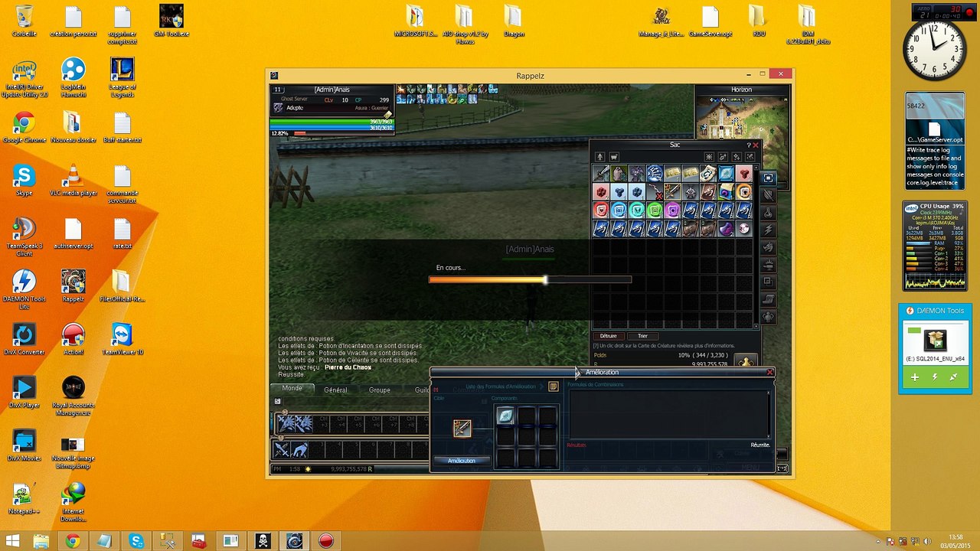Image resolution: width=980 pixels, height=551 pixels.
Task: Click the Windows Start button
Action: (x=12, y=541)
